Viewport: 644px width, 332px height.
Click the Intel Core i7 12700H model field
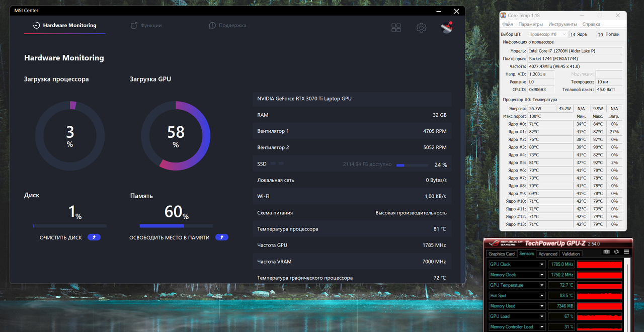click(575, 51)
